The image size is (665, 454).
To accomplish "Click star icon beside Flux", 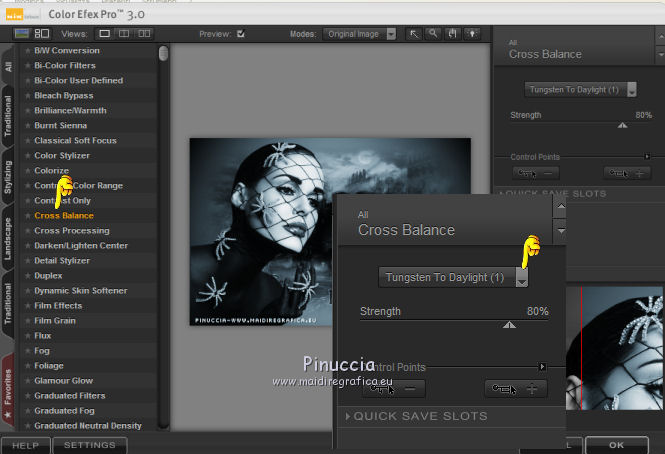I will tap(28, 336).
